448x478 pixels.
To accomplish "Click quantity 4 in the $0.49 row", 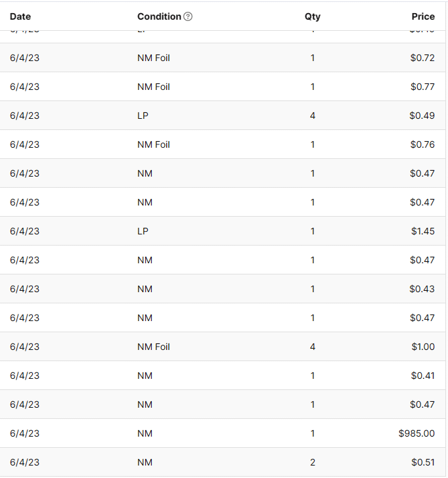I will tap(313, 116).
